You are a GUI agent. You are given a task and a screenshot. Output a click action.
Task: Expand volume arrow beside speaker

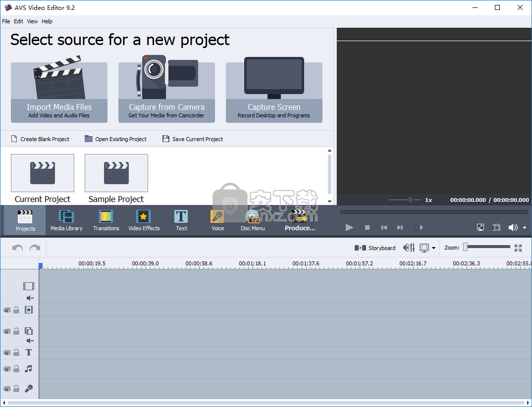click(525, 227)
